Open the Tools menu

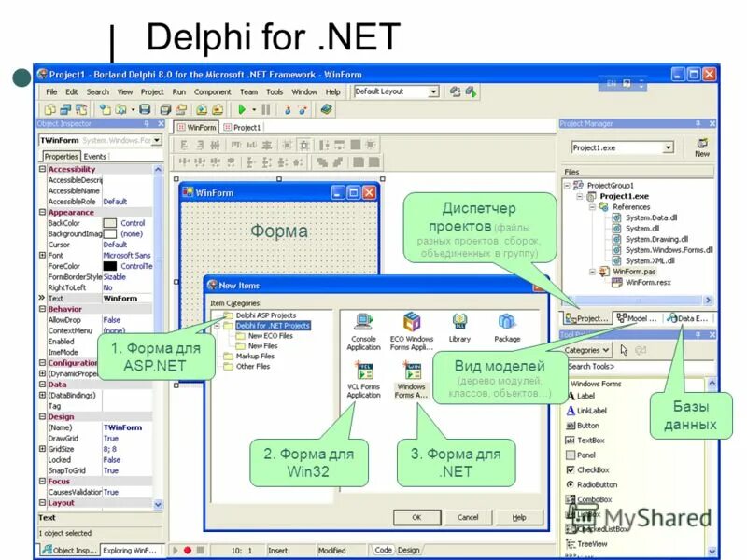coord(275,91)
